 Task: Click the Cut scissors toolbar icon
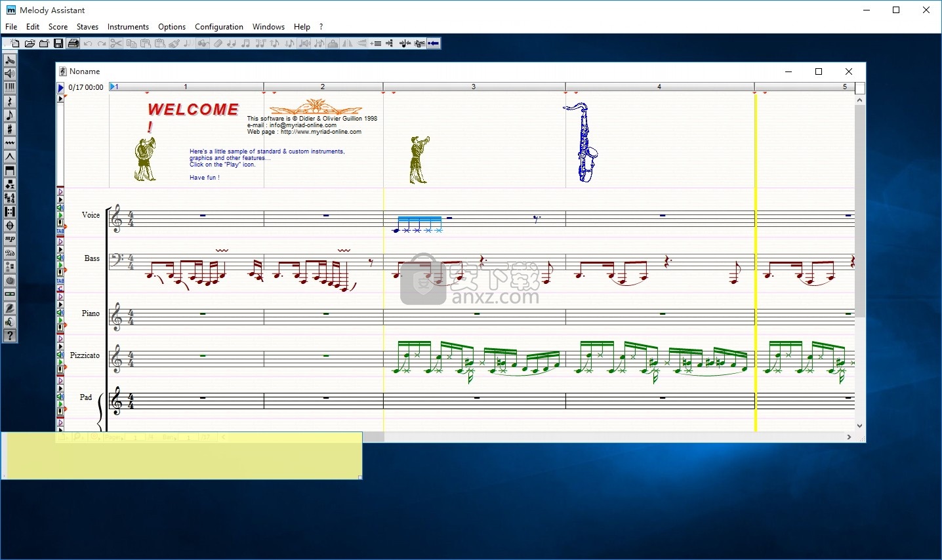pyautogui.click(x=116, y=43)
